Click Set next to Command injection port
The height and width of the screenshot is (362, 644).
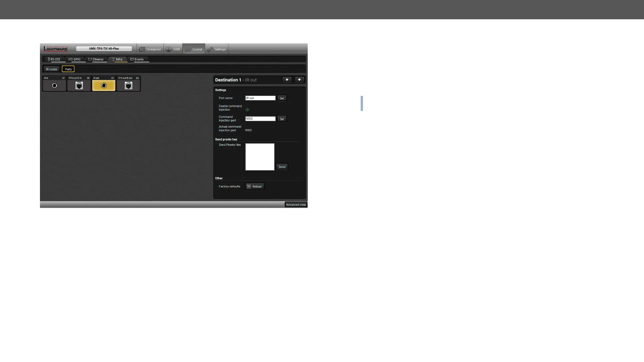[282, 119]
